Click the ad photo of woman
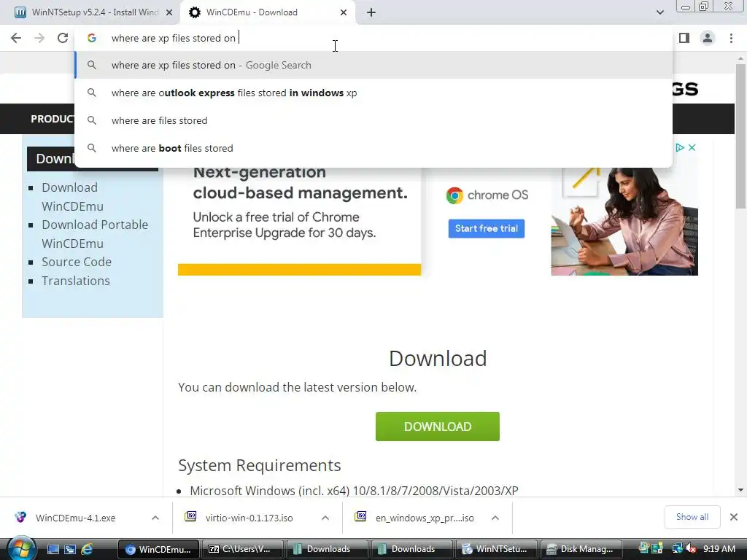 (624, 222)
